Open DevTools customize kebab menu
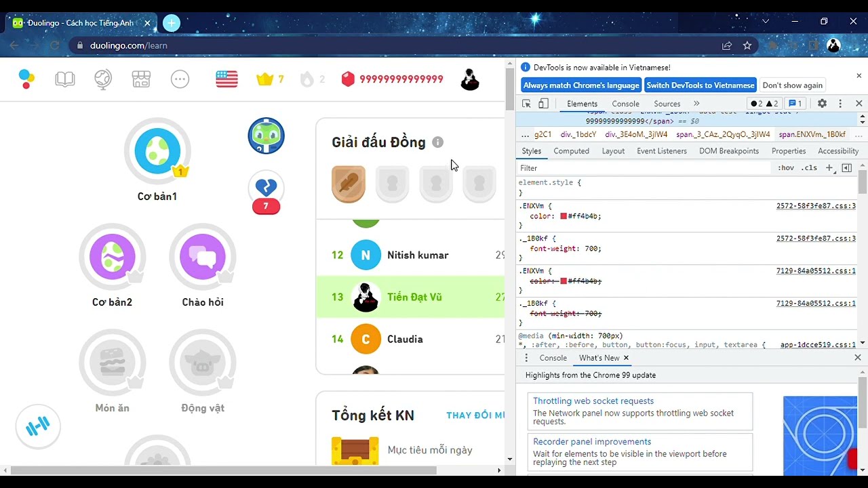Viewport: 868px width, 488px height. coord(840,104)
